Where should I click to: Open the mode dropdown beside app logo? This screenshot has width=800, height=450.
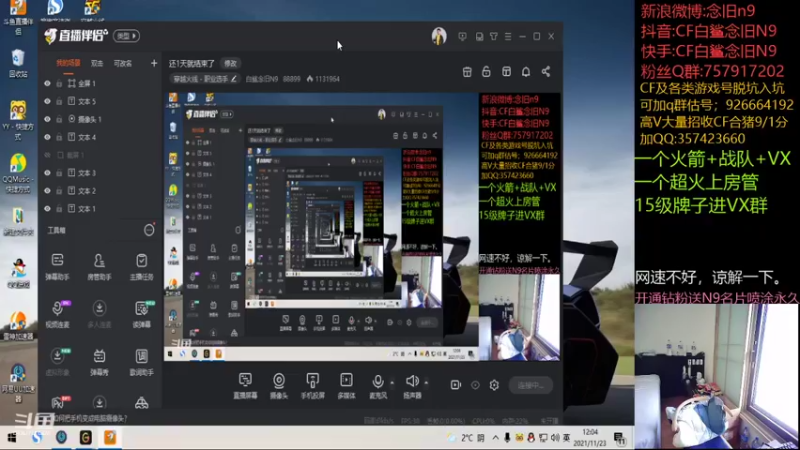click(x=127, y=36)
